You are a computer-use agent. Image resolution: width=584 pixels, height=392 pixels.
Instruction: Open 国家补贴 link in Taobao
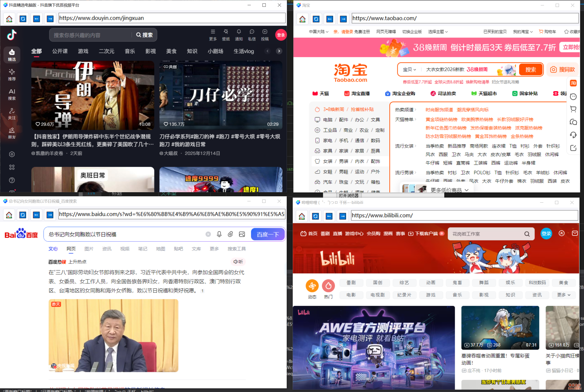coord(525,93)
